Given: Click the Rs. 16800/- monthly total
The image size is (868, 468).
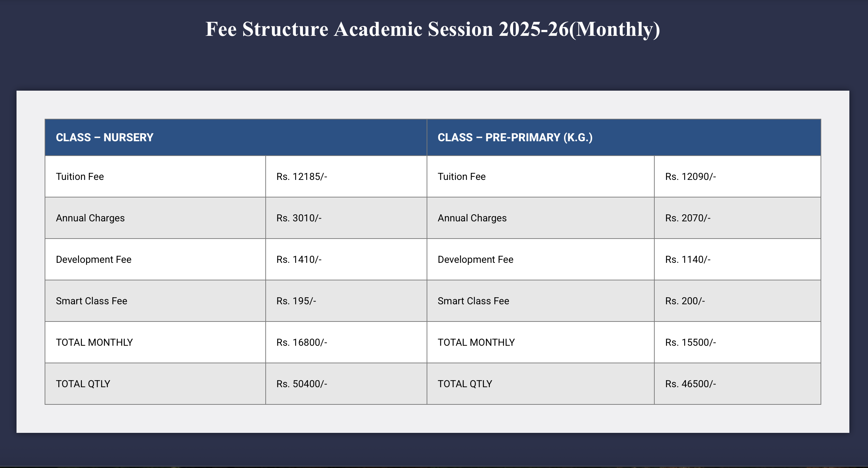Looking at the screenshot, I should pos(302,342).
